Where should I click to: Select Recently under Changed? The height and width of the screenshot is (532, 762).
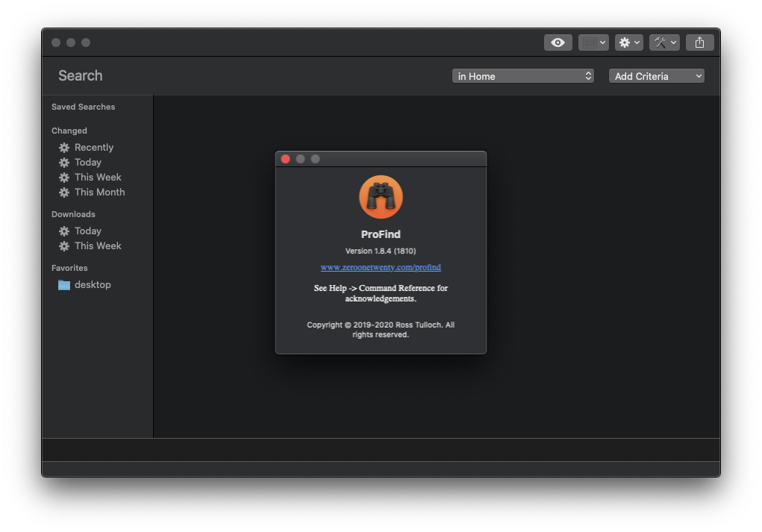pos(94,147)
